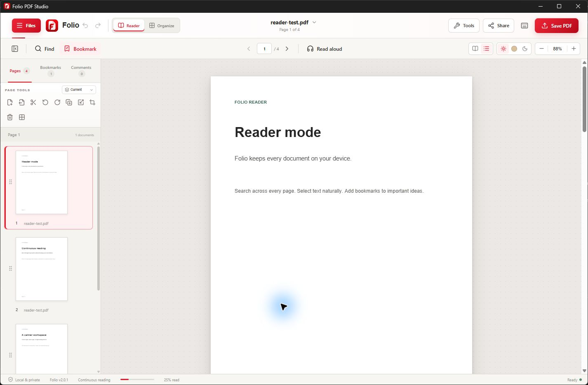Click the FOLIO READER label on page

251,102
